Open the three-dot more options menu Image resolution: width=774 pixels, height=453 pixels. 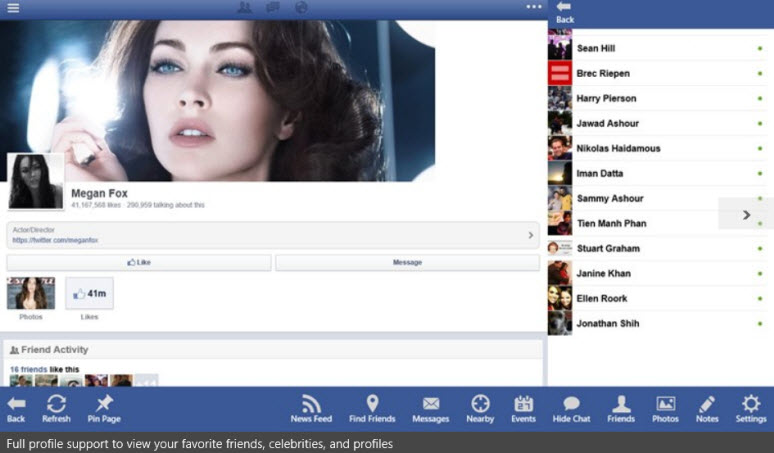(534, 7)
